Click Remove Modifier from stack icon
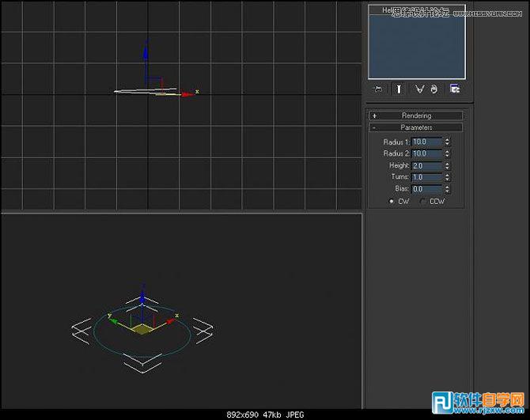The image size is (530, 420). (x=434, y=89)
